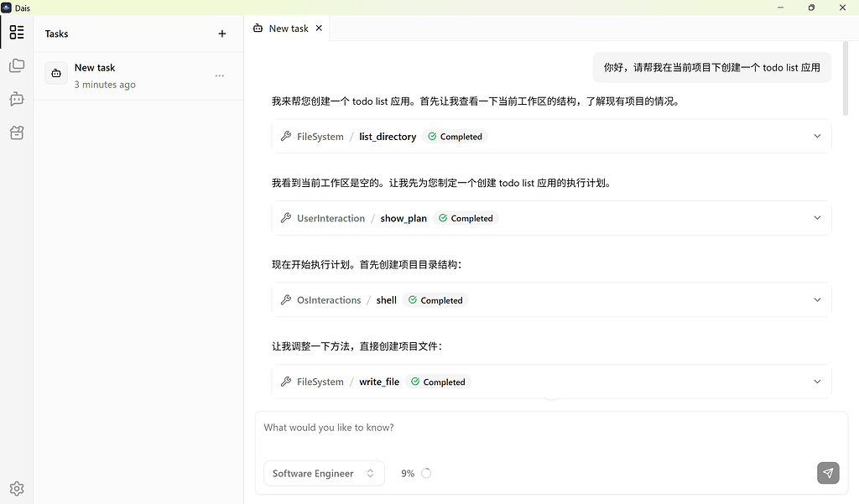Minimize the Dais window
859x504 pixels.
point(780,8)
